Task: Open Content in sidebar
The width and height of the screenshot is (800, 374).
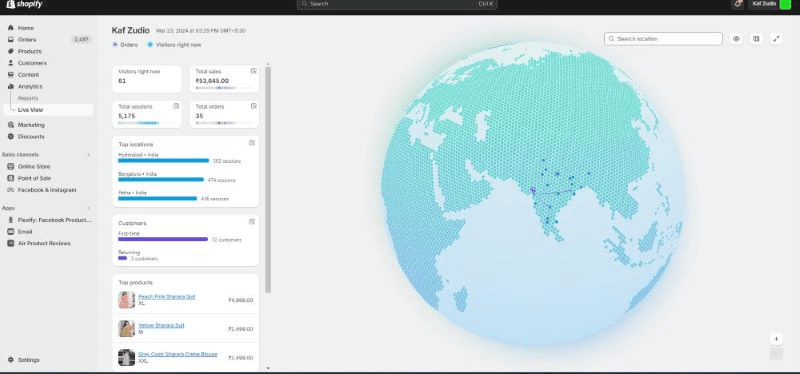Action: pyautogui.click(x=28, y=75)
